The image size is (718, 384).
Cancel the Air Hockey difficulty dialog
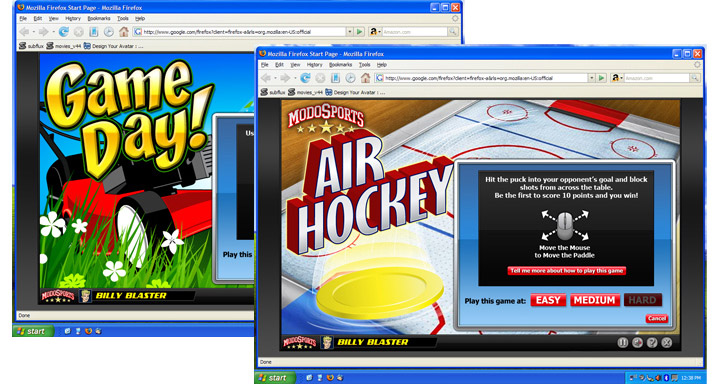tap(657, 319)
